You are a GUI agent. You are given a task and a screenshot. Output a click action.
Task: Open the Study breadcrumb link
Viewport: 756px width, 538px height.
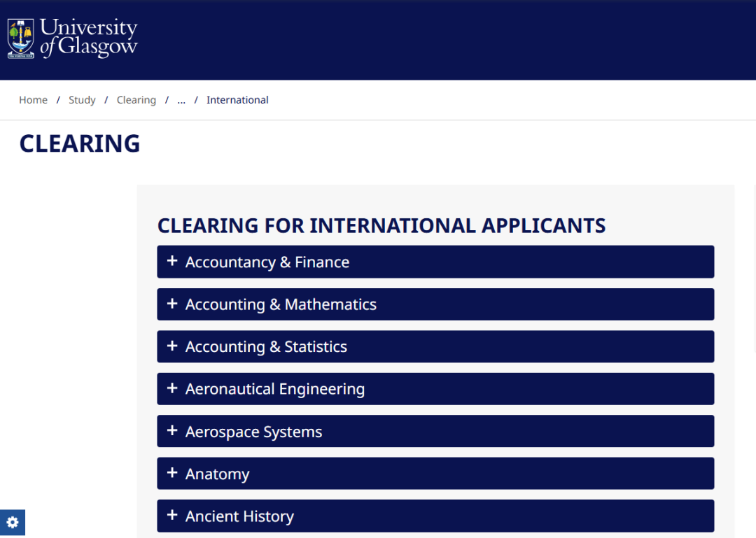(82, 100)
